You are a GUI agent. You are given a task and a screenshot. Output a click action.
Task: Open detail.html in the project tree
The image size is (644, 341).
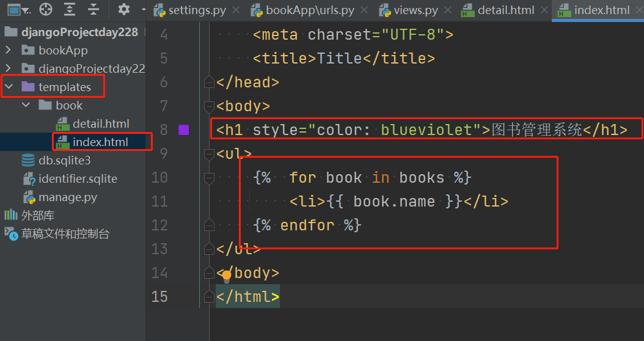tap(101, 123)
